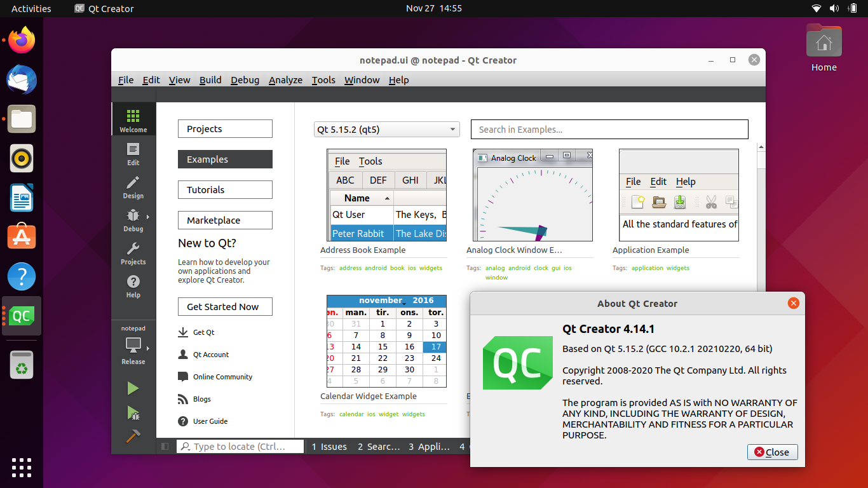Open LibreOffice Writer from dock
This screenshot has height=488, width=868.
tap(22, 198)
